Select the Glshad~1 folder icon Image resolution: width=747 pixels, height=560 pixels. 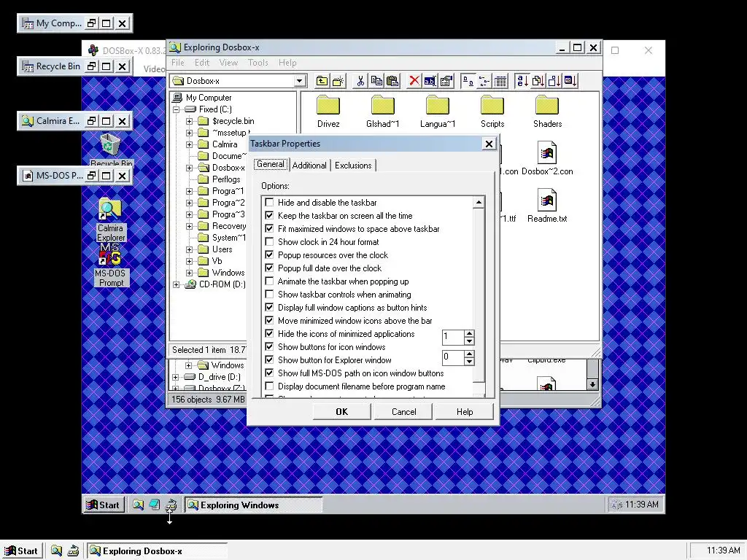[382, 106]
